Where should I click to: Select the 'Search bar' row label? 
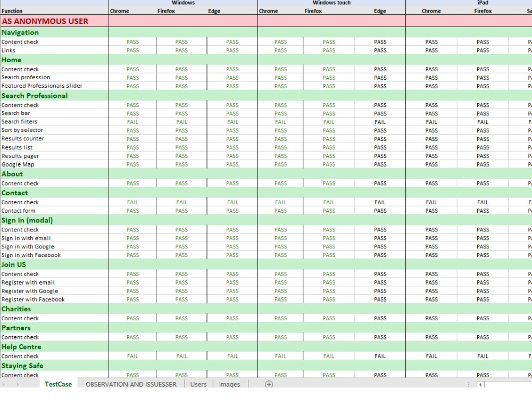[x=54, y=113]
